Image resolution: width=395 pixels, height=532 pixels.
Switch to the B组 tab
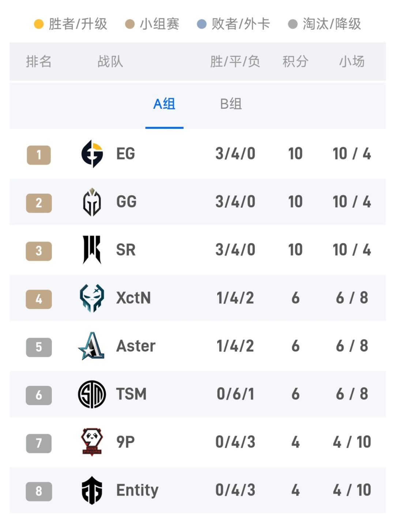[231, 104]
